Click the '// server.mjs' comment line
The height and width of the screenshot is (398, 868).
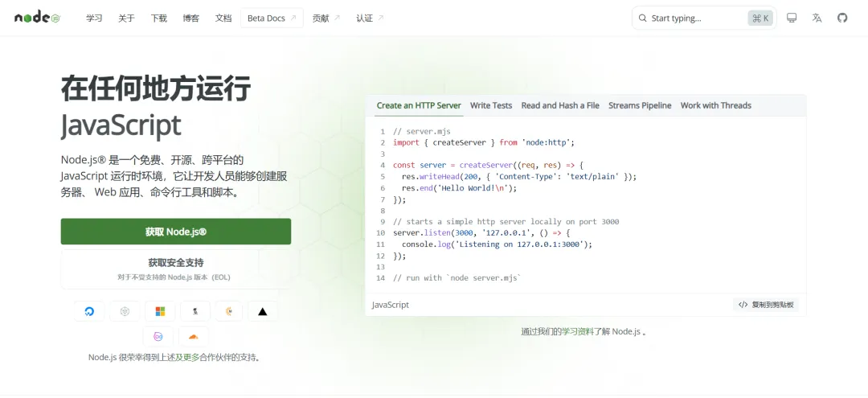click(422, 131)
